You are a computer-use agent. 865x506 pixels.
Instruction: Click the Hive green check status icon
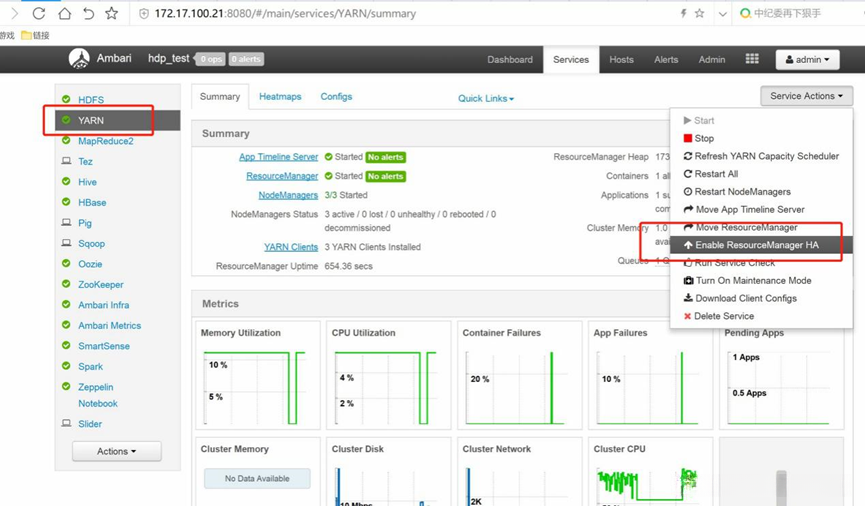(x=66, y=182)
